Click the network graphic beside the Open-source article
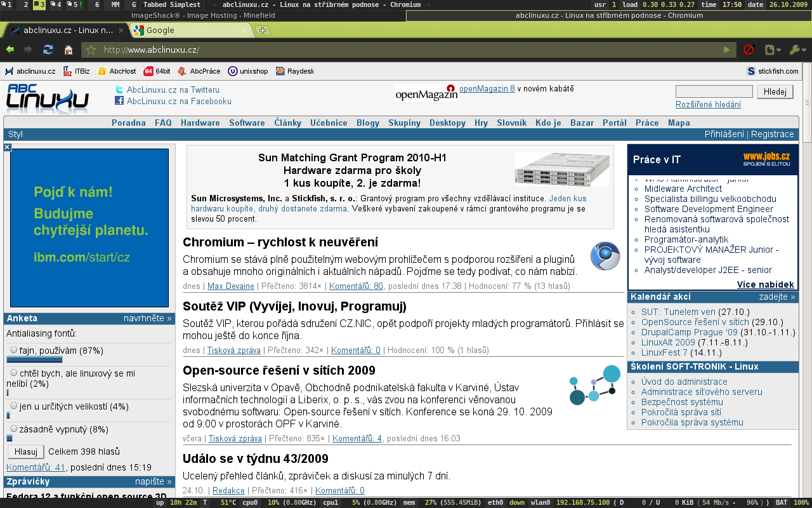 (594, 385)
